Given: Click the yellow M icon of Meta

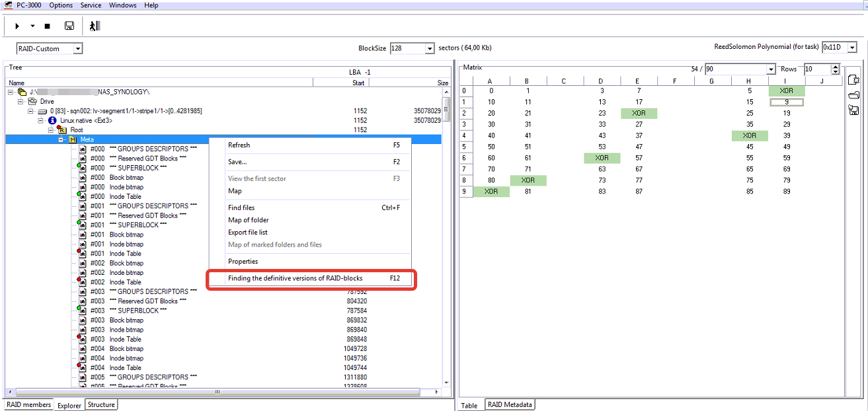Looking at the screenshot, I should click(x=73, y=139).
